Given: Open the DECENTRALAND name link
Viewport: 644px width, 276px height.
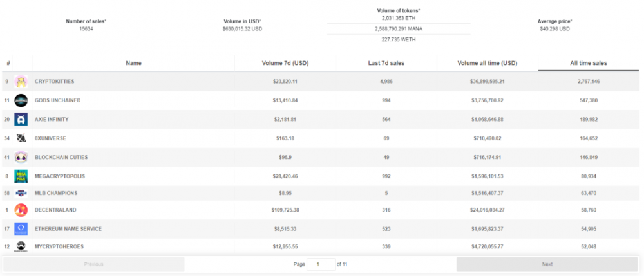Looking at the screenshot, I should (54, 210).
